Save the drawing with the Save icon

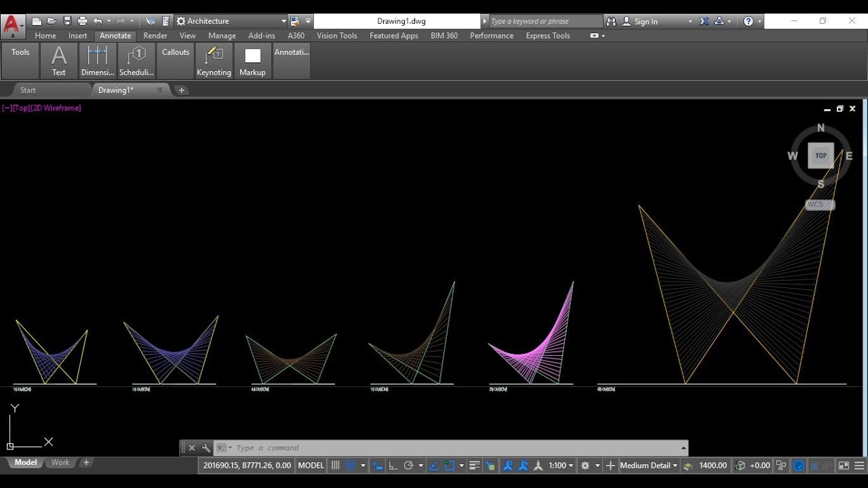(x=66, y=21)
